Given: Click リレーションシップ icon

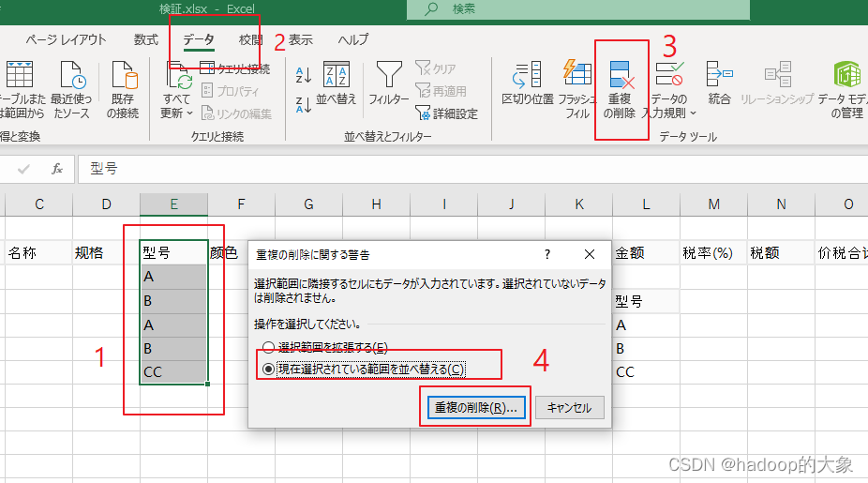Looking at the screenshot, I should pyautogui.click(x=778, y=74).
